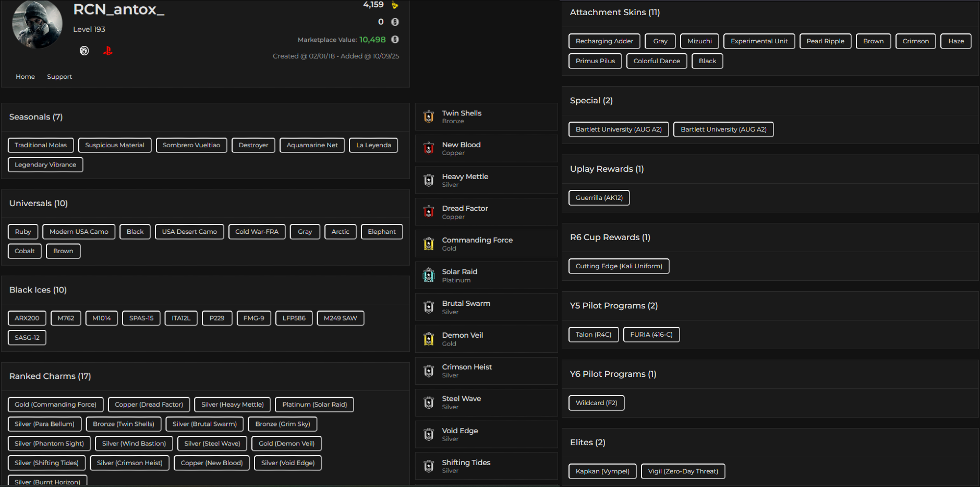Click the SASG-12 Black Ice tag
This screenshot has width=980, height=487.
[x=27, y=338]
